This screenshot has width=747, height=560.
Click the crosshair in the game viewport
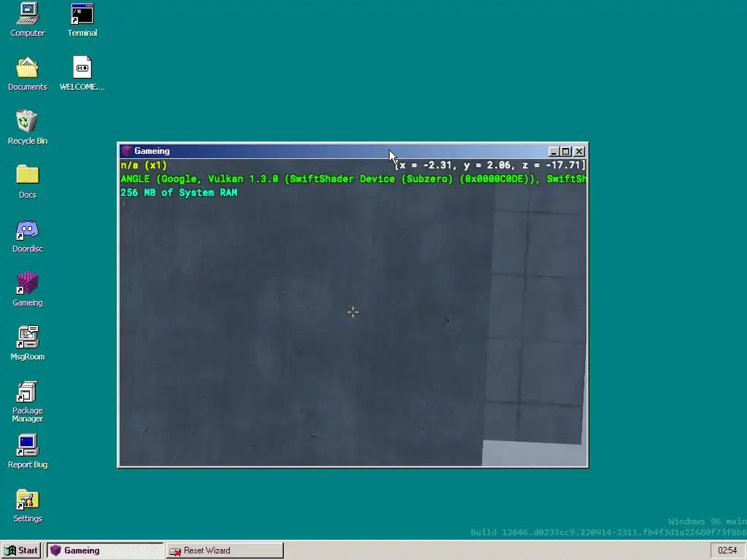[352, 312]
